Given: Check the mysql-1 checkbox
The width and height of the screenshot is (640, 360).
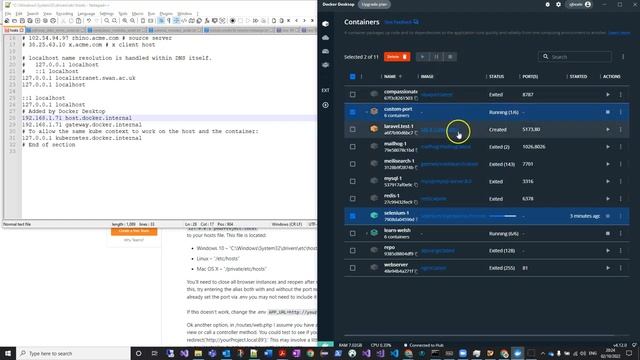Looking at the screenshot, I should coord(353,181).
